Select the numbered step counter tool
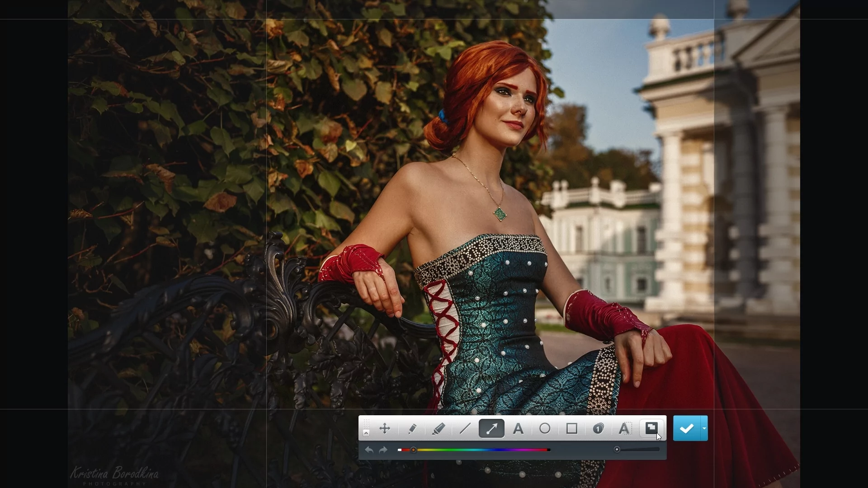This screenshot has height=488, width=868. point(598,428)
